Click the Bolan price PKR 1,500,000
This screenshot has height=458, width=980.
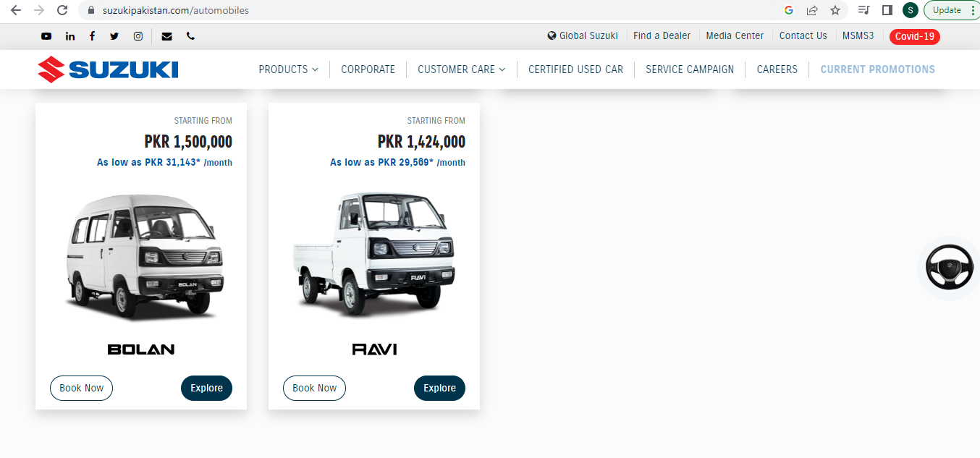188,142
